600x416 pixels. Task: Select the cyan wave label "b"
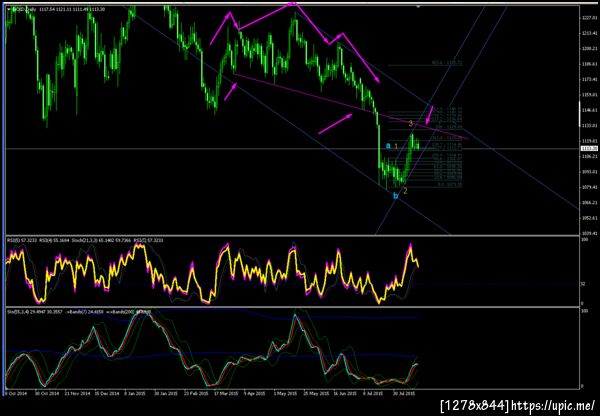click(396, 196)
